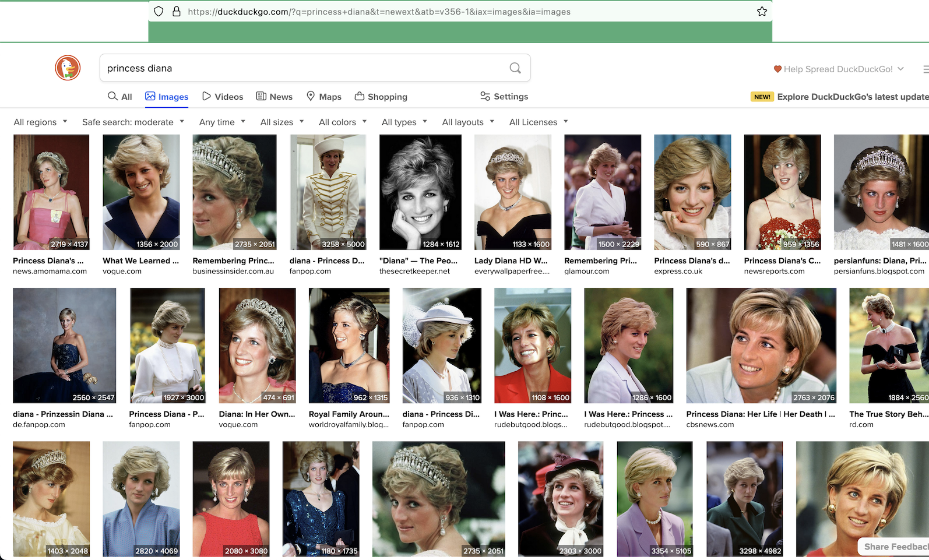Image resolution: width=929 pixels, height=560 pixels.
Task: Bookmark page with the star icon
Action: pos(762,12)
